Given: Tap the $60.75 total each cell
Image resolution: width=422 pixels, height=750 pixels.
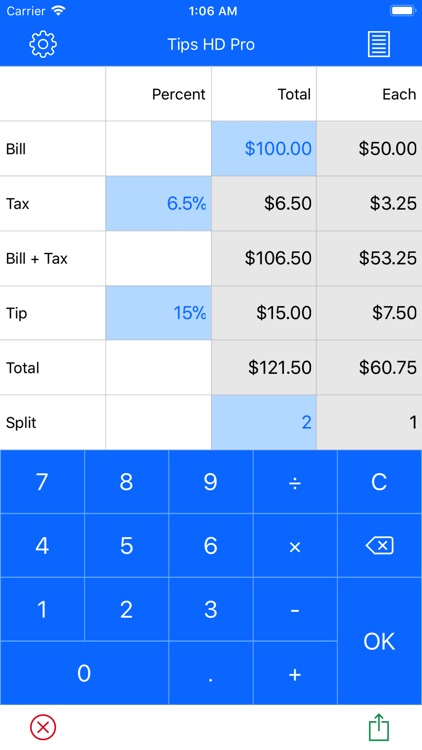Looking at the screenshot, I should click(x=369, y=368).
